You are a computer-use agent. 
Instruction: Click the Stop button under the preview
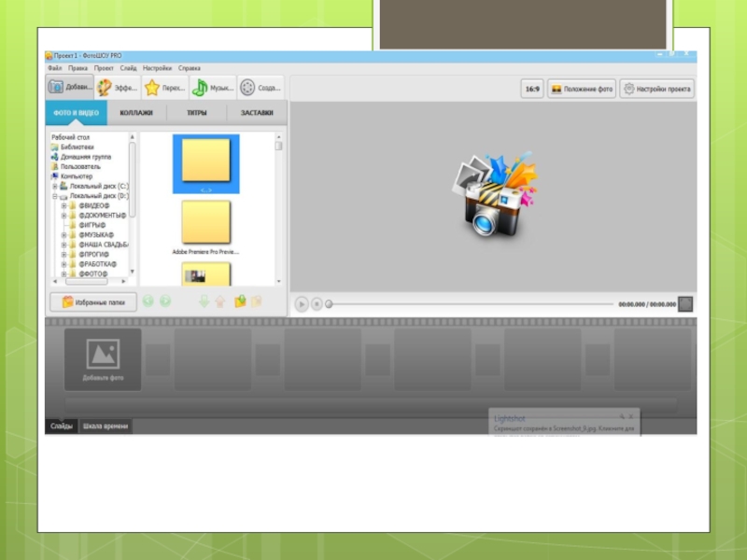(x=317, y=303)
